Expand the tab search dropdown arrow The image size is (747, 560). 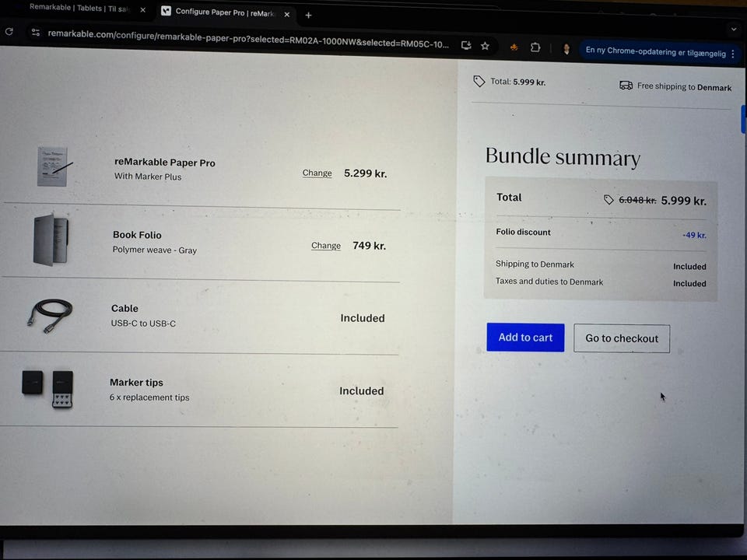click(734, 29)
